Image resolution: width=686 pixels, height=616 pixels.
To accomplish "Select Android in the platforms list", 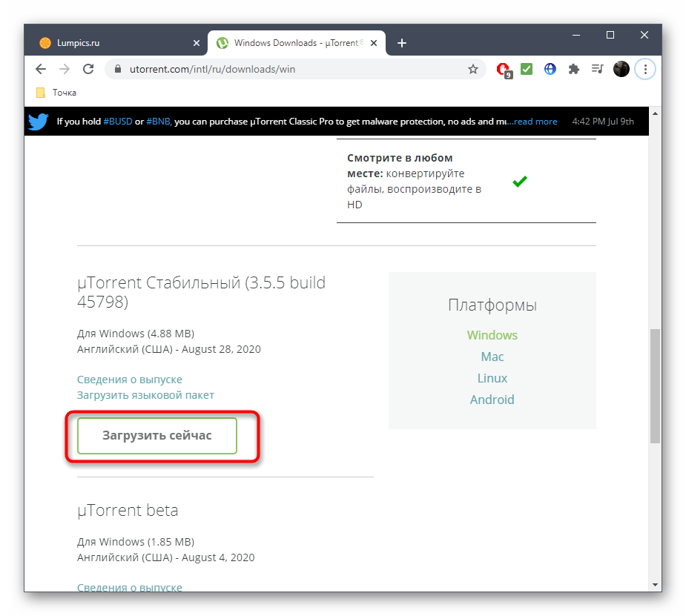I will click(x=492, y=400).
